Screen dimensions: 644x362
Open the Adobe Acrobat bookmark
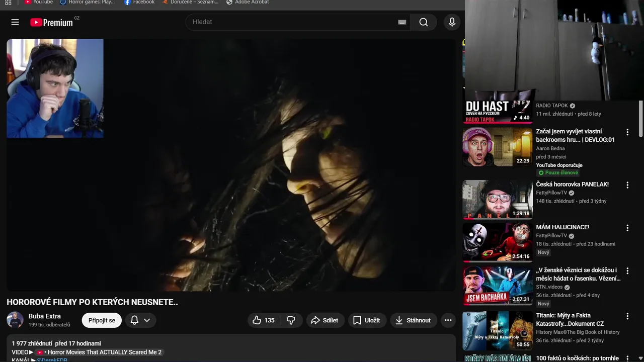coord(248,2)
